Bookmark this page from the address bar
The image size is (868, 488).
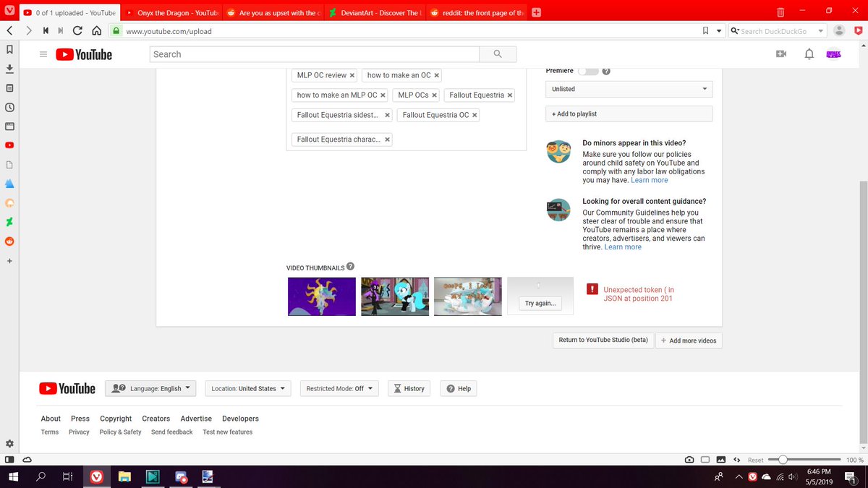point(705,31)
